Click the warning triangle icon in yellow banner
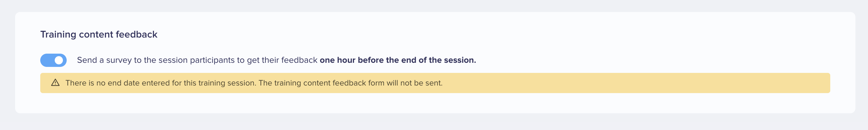Viewport: 868px width, 130px height. (x=55, y=83)
